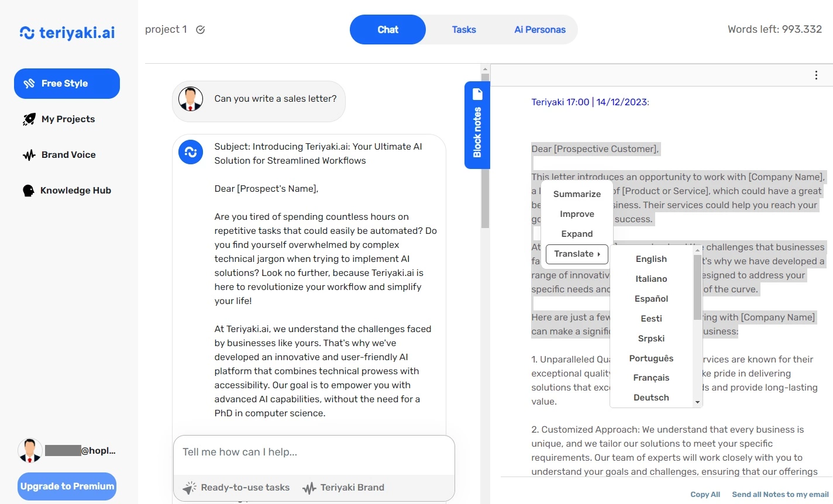Select Français translation language

click(651, 378)
